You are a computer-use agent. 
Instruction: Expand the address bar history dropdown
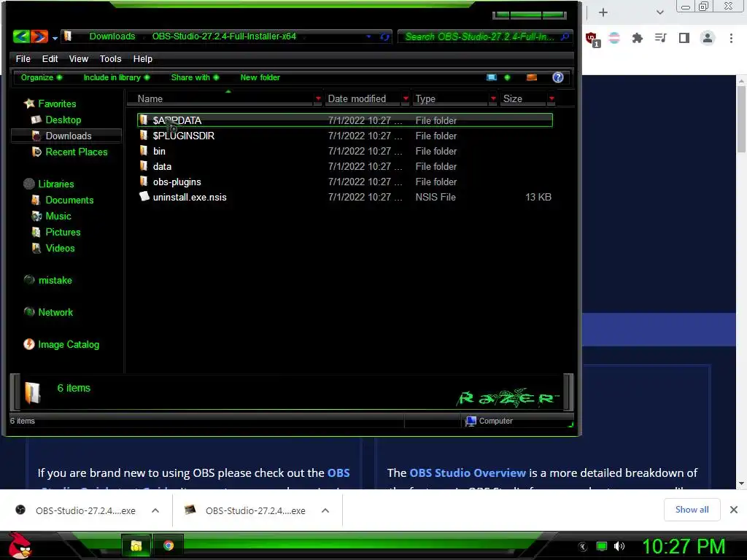click(x=368, y=36)
